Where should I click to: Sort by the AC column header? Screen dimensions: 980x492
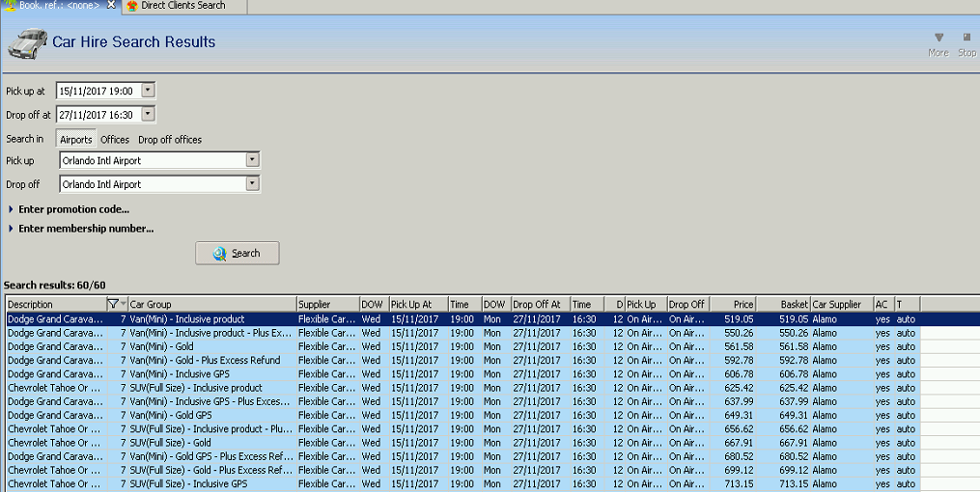(883, 304)
